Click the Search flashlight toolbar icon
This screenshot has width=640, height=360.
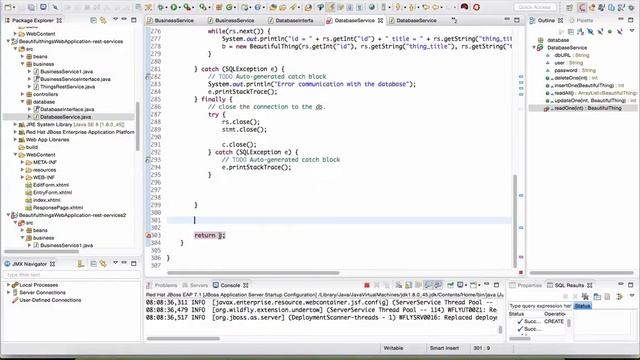tap(293, 7)
